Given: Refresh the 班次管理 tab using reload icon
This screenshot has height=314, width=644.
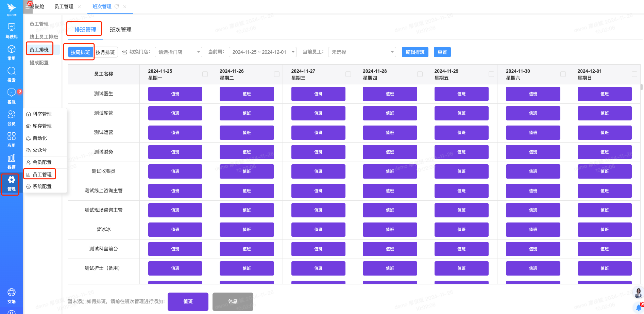Looking at the screenshot, I should 117,6.
